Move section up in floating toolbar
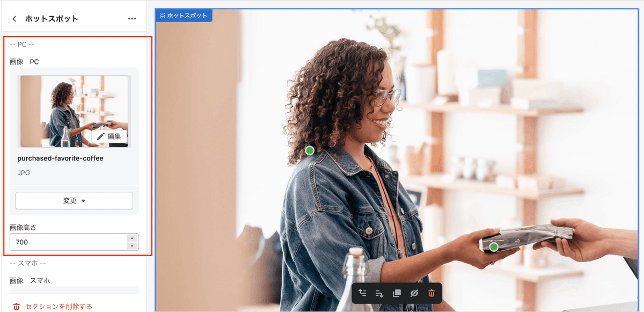644x312 pixels. pyautogui.click(x=363, y=293)
